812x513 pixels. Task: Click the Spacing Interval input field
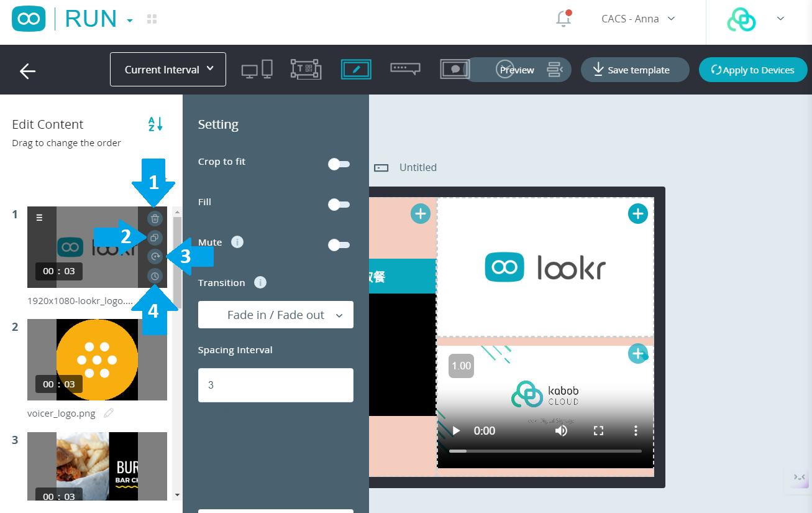(276, 385)
